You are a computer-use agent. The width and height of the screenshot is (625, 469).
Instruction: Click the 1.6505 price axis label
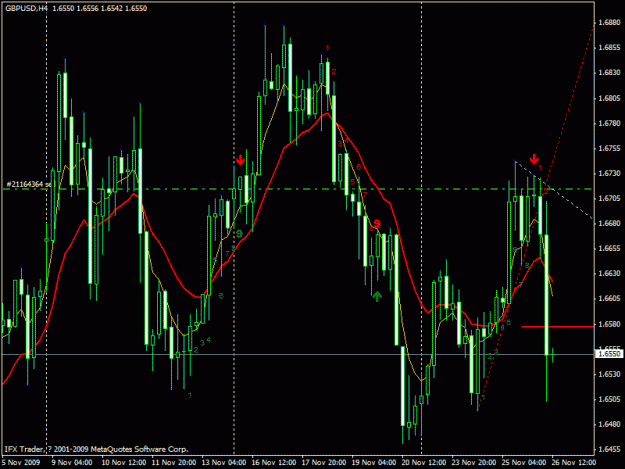click(609, 399)
